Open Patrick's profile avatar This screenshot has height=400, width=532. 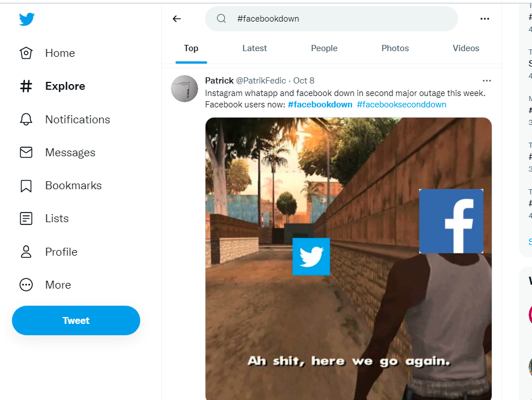[x=185, y=89]
